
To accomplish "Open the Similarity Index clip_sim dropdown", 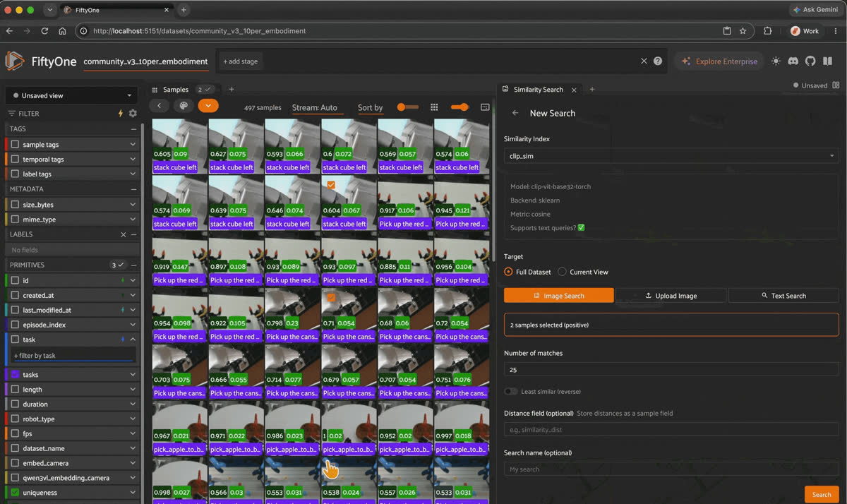I will [671, 156].
